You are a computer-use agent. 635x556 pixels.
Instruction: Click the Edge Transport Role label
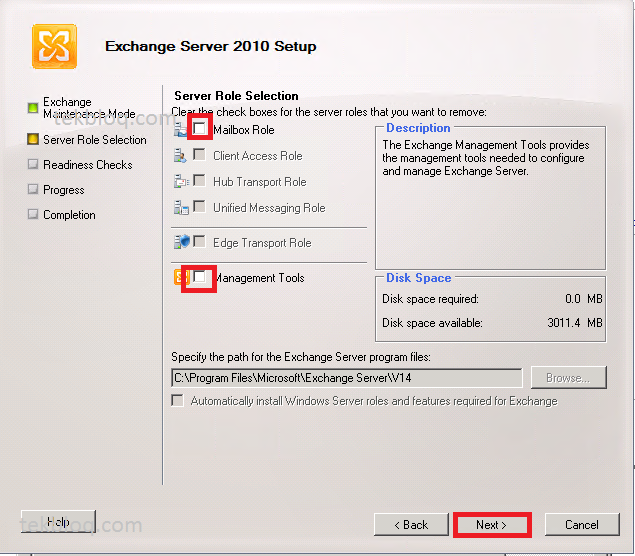point(262,243)
